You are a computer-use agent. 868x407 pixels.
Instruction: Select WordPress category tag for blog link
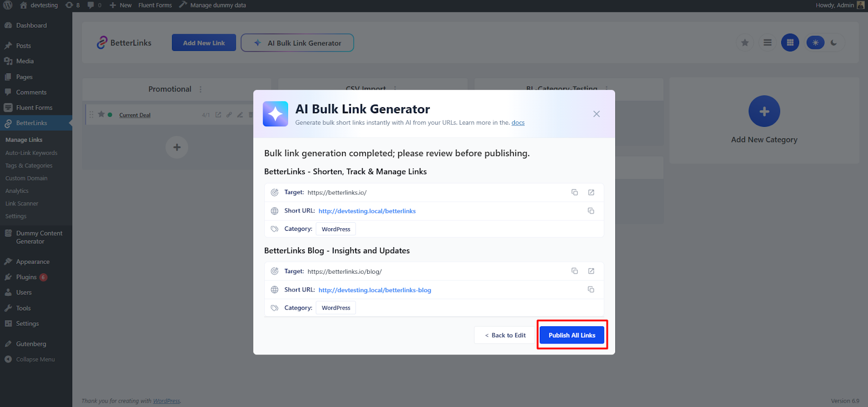(x=336, y=308)
